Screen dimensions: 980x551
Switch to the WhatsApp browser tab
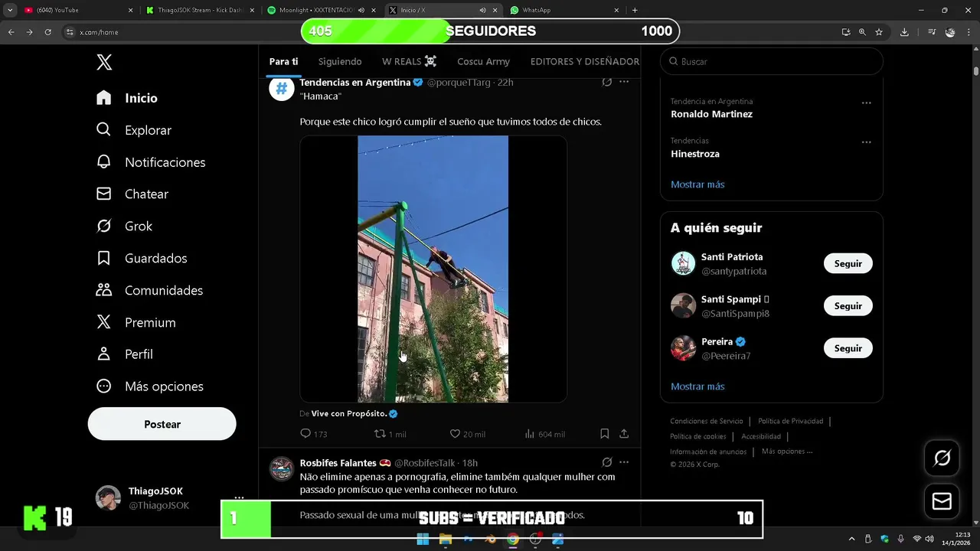(x=564, y=10)
